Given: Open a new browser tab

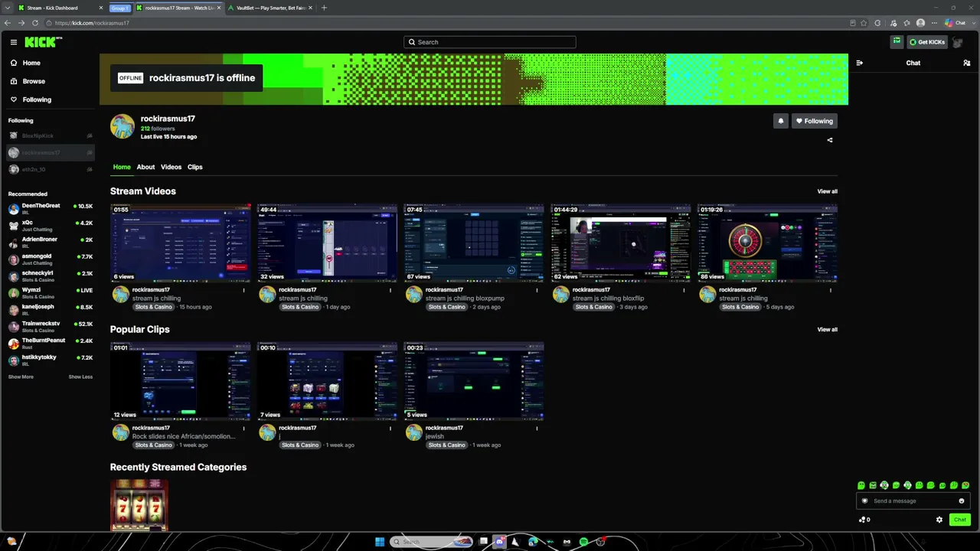Looking at the screenshot, I should 324,8.
